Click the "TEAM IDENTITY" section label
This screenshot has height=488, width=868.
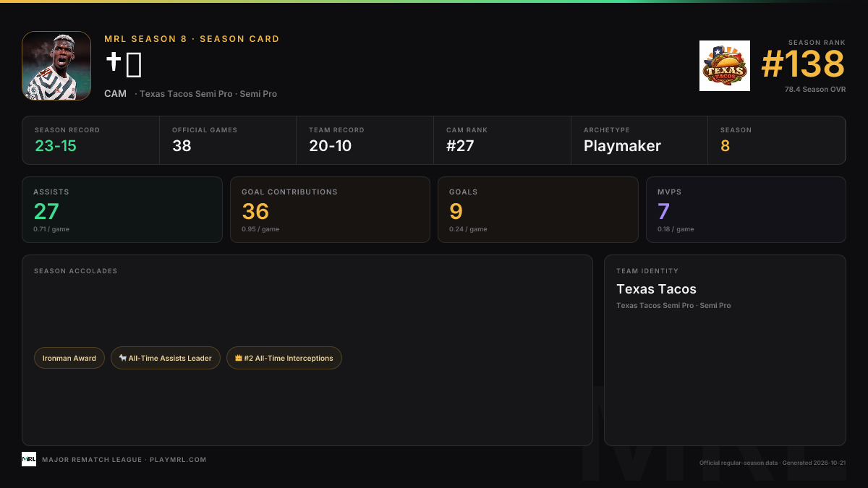[x=647, y=271]
